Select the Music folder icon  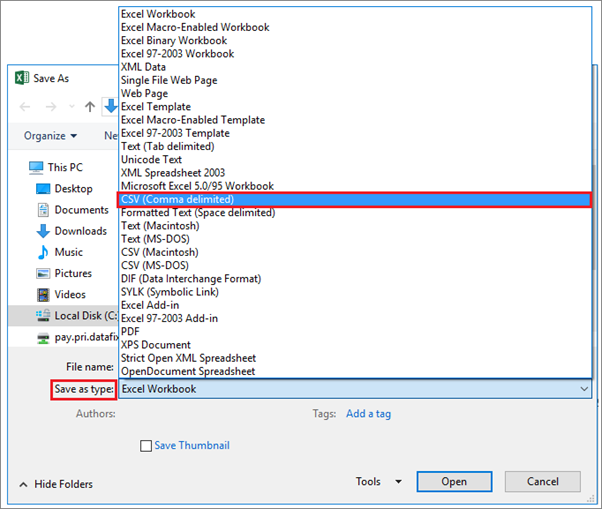[43, 252]
